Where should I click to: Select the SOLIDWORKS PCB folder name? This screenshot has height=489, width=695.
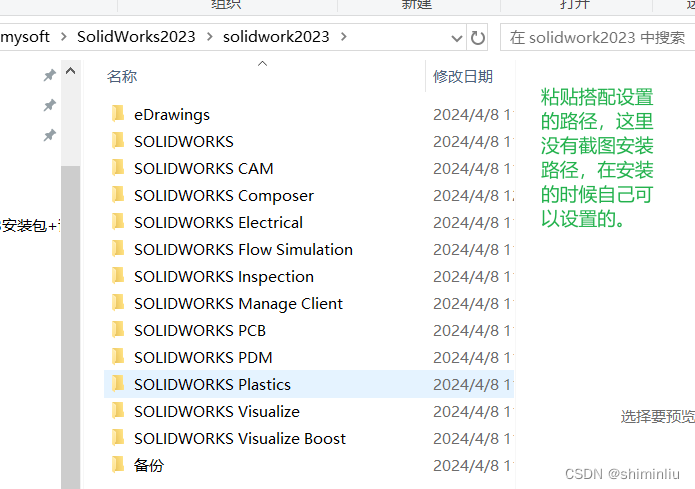pyautogui.click(x=200, y=331)
